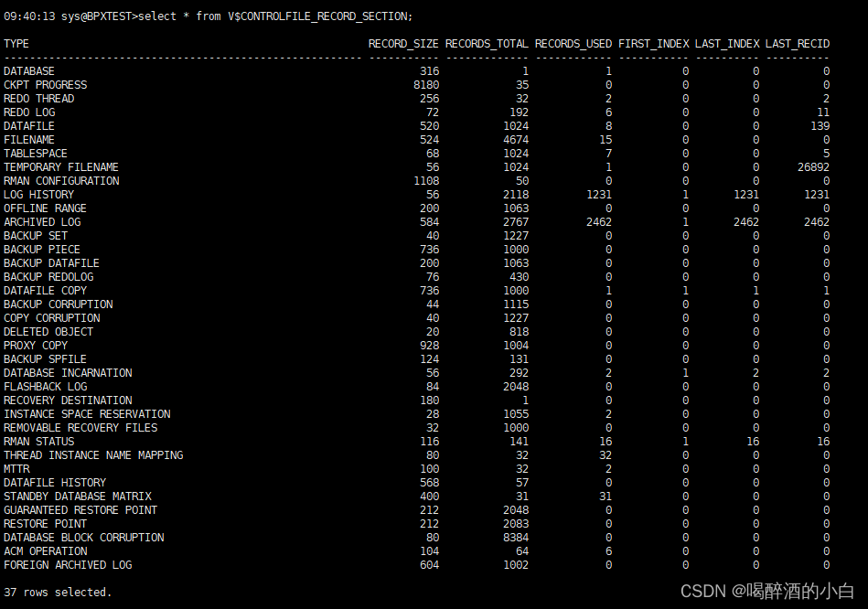Screen dimensions: 868x609
Task: Click records total 8384 in DATABASE BLOCK CORRUPTION row
Action: [x=516, y=538]
